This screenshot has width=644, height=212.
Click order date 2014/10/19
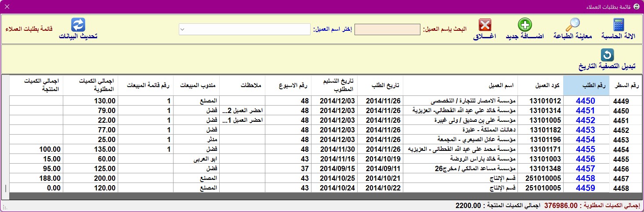(x=380, y=159)
